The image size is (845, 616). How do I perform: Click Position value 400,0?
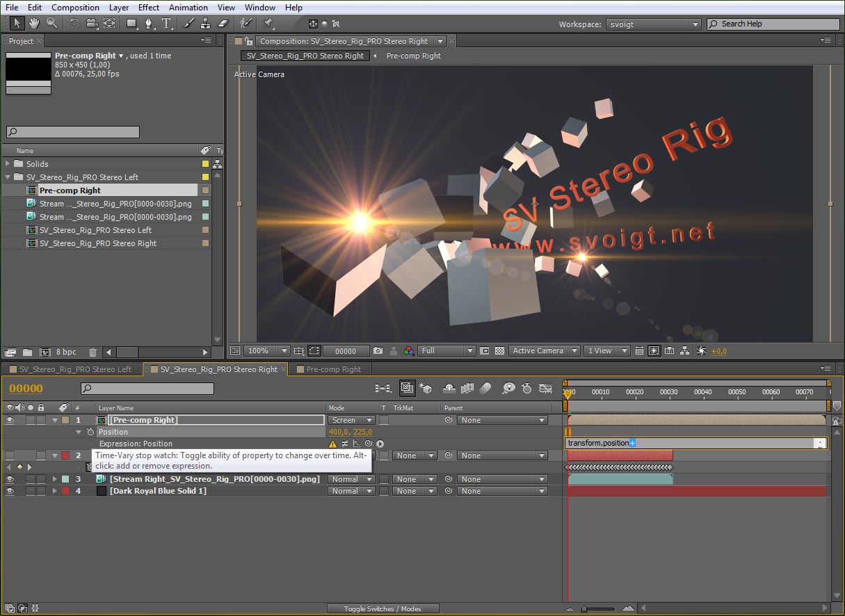[x=339, y=432]
